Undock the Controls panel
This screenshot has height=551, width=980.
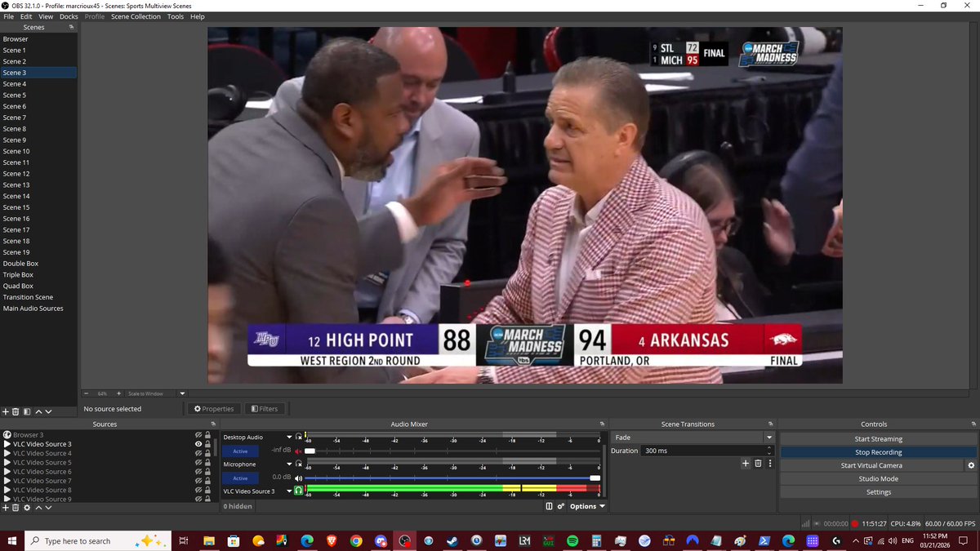click(x=973, y=424)
